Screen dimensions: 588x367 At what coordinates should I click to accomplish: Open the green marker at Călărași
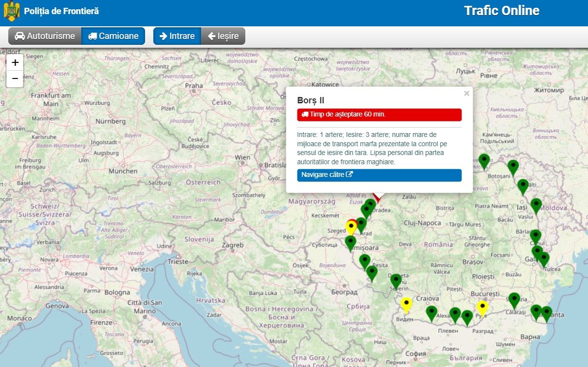(514, 300)
